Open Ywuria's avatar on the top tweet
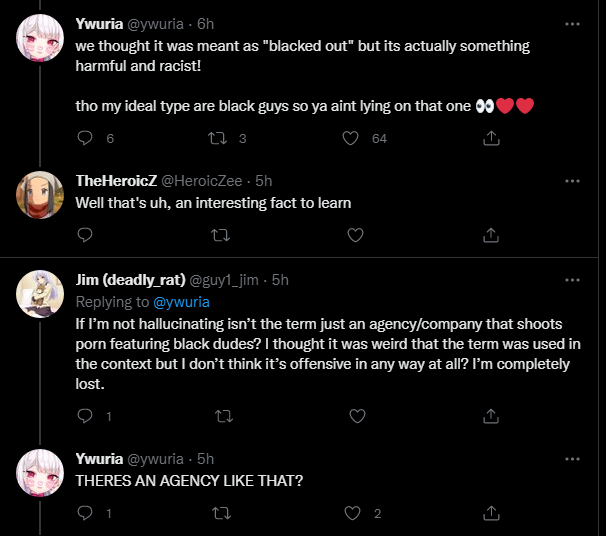The height and width of the screenshot is (536, 606). coord(41,38)
